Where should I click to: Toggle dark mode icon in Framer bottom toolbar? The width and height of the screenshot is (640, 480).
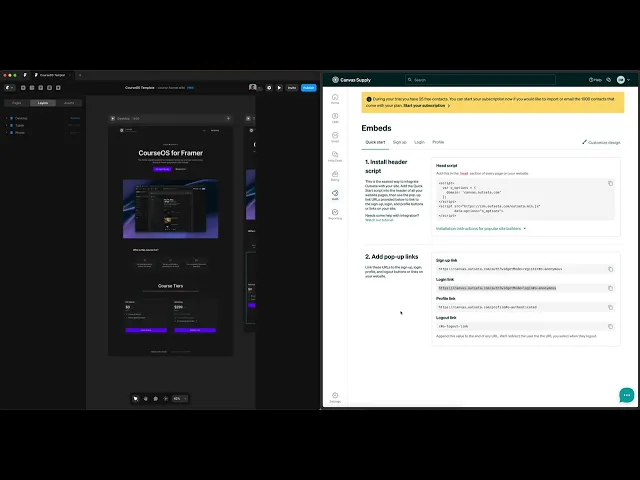(x=165, y=398)
